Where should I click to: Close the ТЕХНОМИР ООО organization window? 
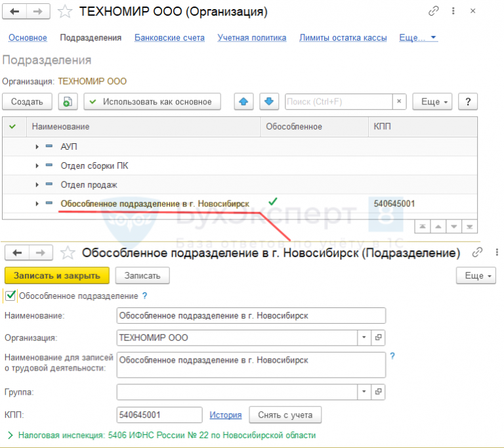tap(472, 11)
